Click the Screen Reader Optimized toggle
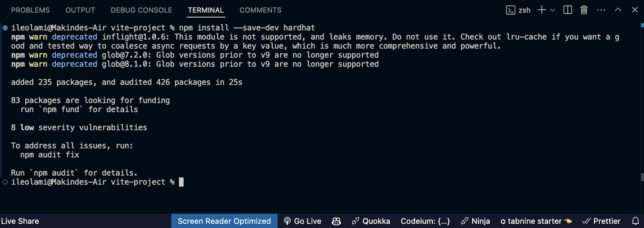Viewport: 644px width, 228px height. [x=224, y=221]
